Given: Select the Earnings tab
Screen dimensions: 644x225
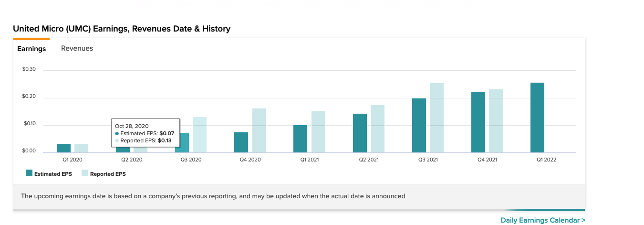Looking at the screenshot, I should pos(31,49).
